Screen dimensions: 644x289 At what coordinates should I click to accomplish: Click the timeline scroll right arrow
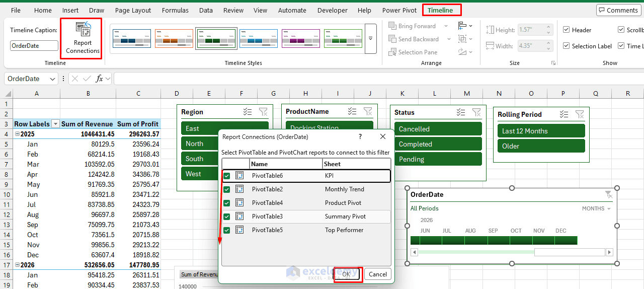609,252
